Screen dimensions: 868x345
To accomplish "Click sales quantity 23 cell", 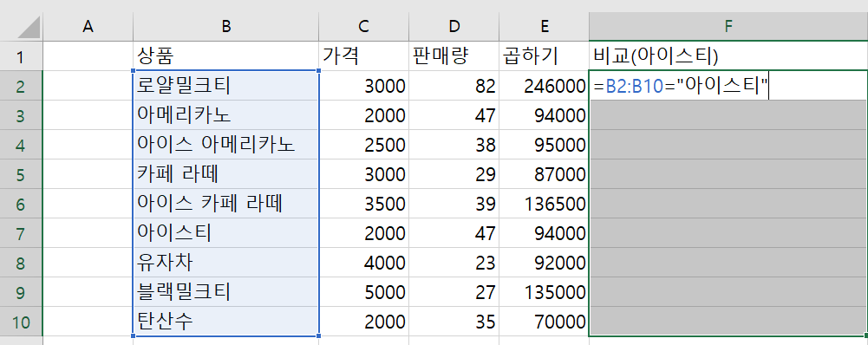I will tap(454, 263).
